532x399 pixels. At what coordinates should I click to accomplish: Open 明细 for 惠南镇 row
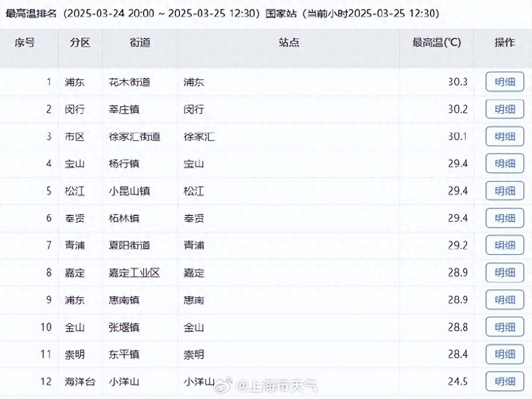point(505,300)
